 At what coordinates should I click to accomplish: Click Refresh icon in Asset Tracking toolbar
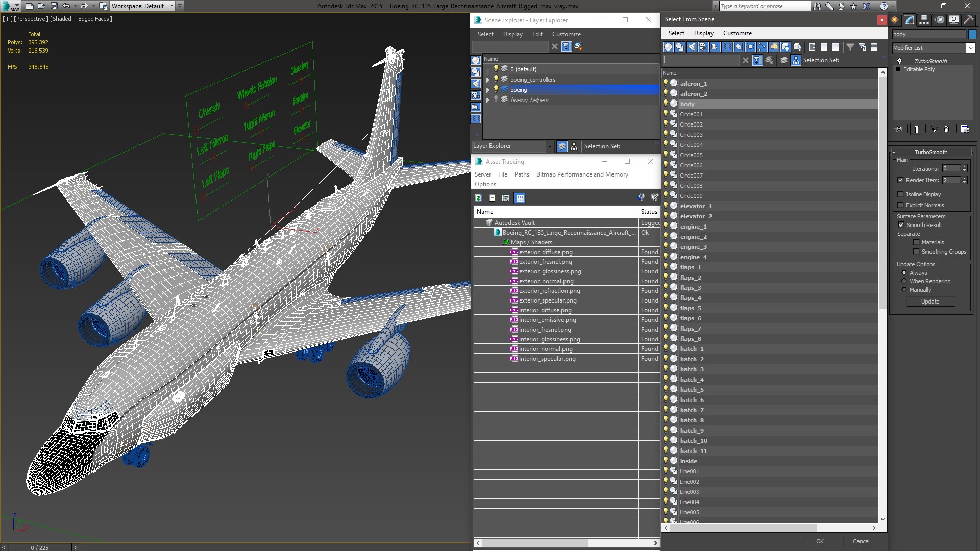[478, 198]
